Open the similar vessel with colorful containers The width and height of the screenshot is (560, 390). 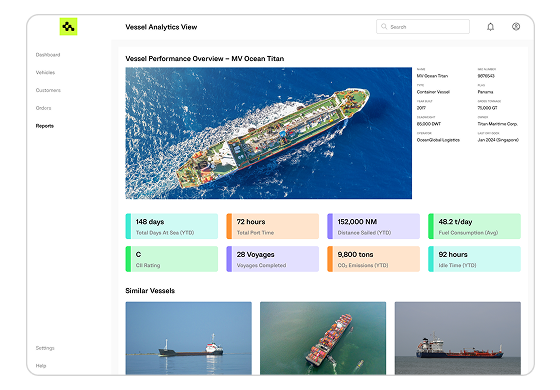pyautogui.click(x=323, y=338)
